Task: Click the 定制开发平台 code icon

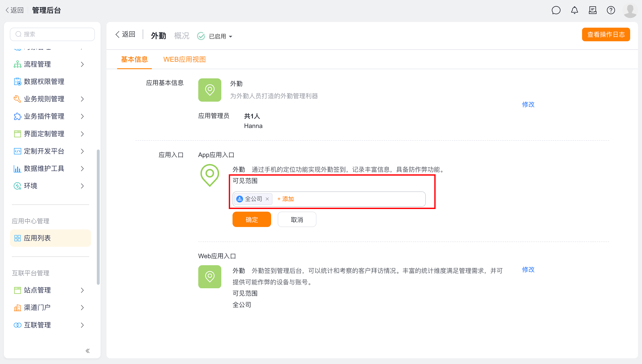Action: pos(18,151)
